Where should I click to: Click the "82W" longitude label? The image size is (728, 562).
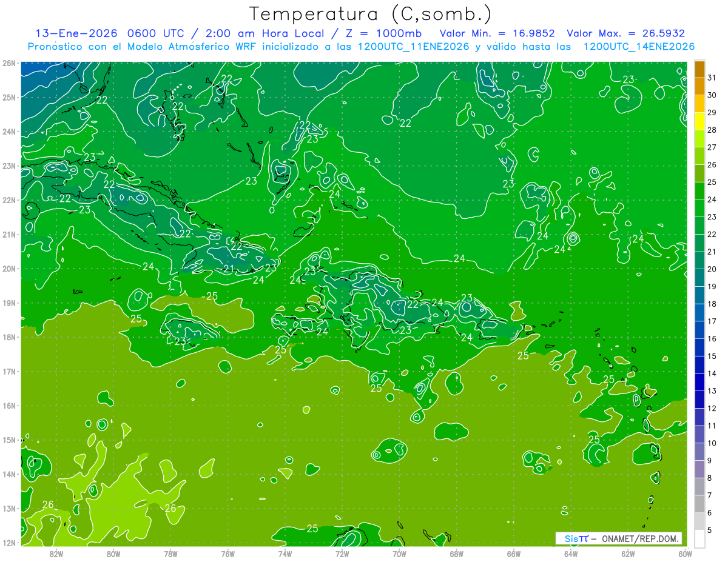point(56,554)
